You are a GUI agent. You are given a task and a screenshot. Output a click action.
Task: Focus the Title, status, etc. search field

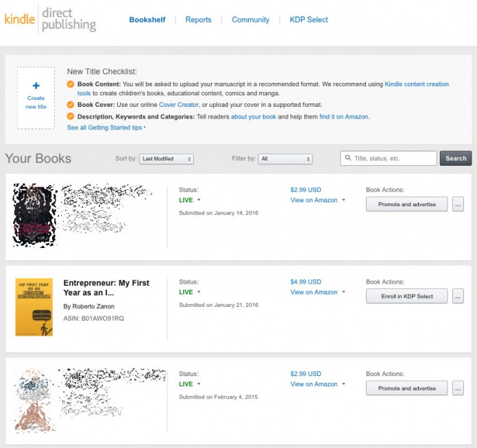[x=393, y=158]
